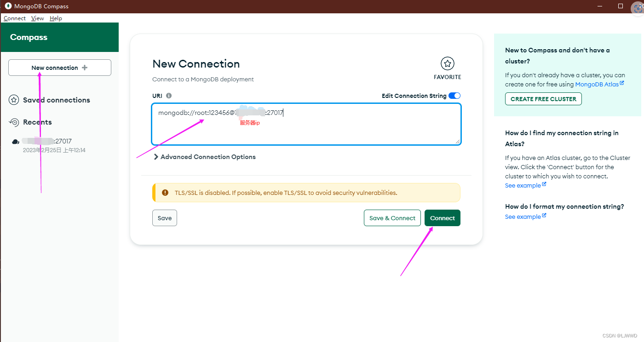Image resolution: width=644 pixels, height=342 pixels.
Task: Open the Connect menu
Action: tap(15, 18)
